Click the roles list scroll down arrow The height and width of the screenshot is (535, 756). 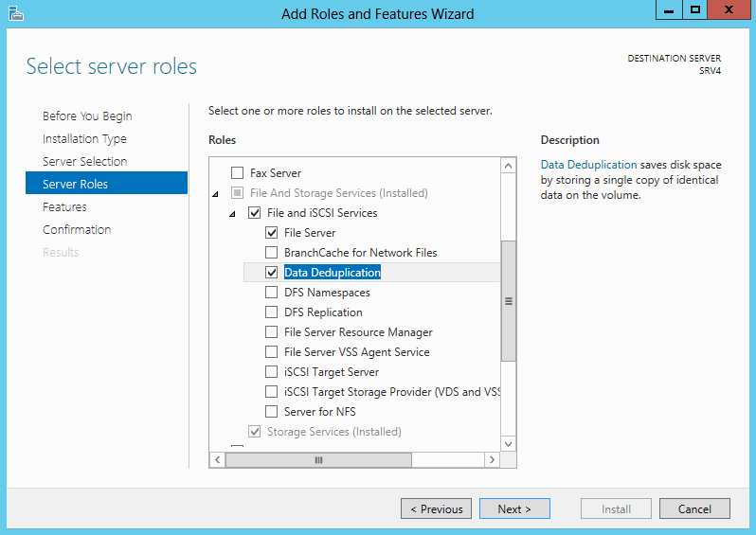tap(508, 444)
